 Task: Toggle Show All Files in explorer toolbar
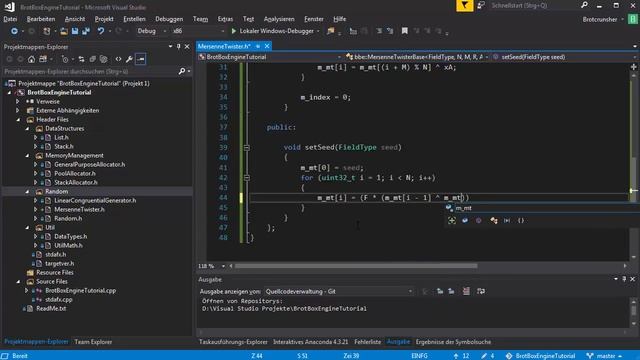click(x=104, y=59)
